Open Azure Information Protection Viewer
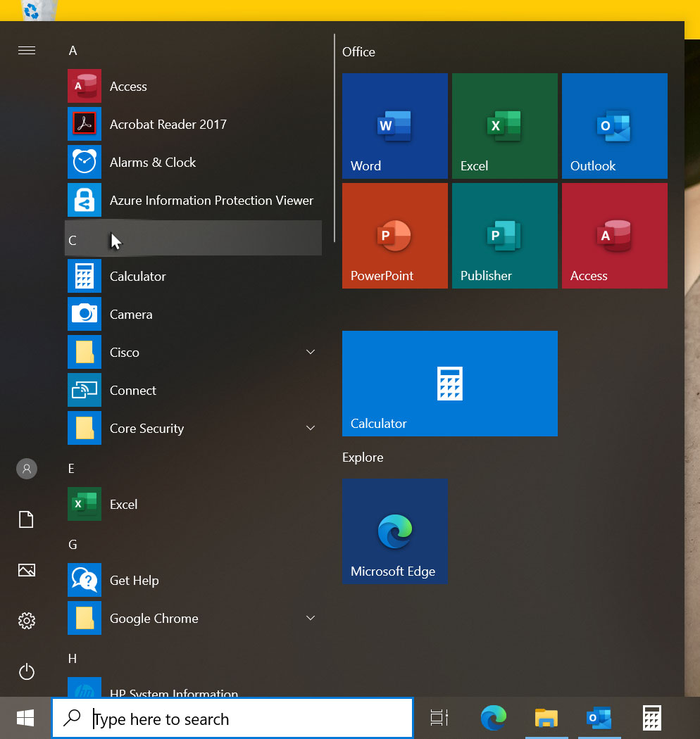This screenshot has height=739, width=700. [211, 201]
